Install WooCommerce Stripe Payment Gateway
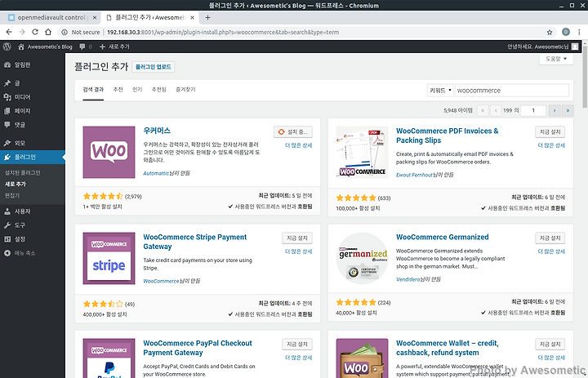The width and height of the screenshot is (588, 378). point(297,238)
